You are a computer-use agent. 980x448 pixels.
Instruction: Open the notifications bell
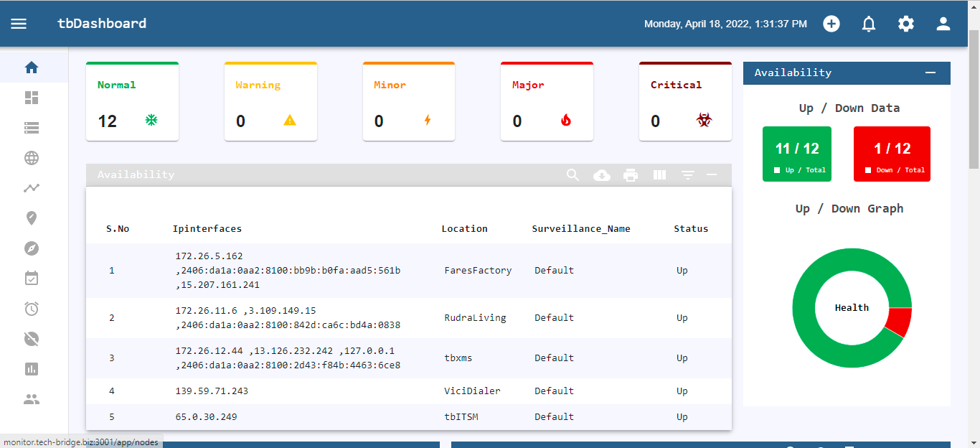tap(868, 23)
